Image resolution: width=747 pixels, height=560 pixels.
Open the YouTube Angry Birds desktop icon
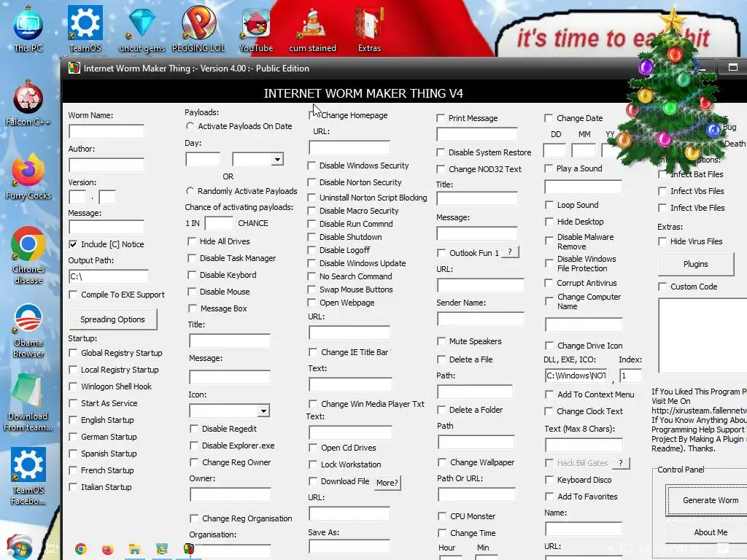(256, 28)
